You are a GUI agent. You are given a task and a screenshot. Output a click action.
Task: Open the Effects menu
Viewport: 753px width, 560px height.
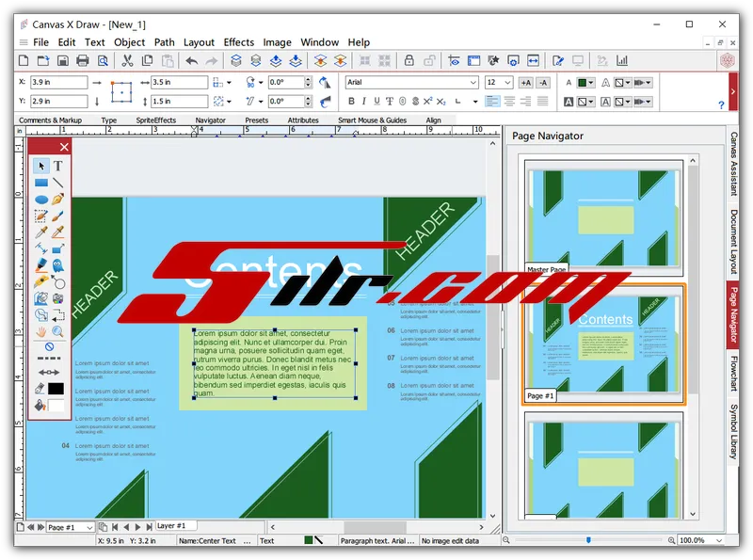click(239, 42)
